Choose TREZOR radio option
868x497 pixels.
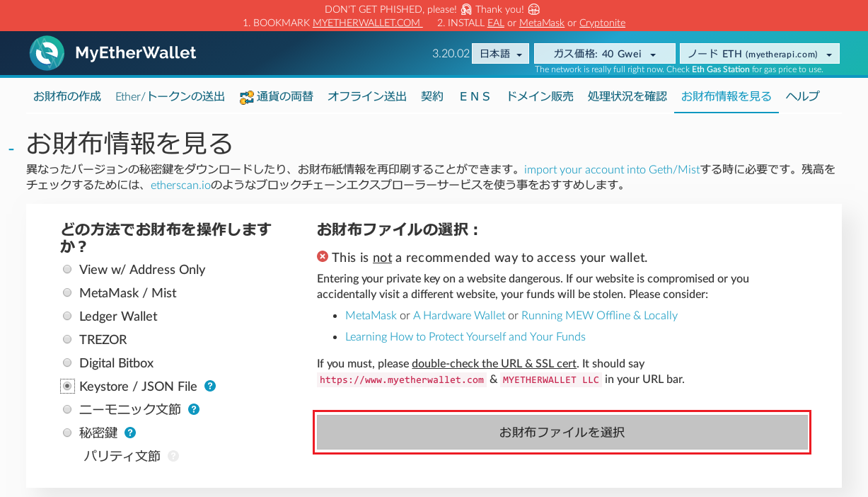(x=67, y=339)
